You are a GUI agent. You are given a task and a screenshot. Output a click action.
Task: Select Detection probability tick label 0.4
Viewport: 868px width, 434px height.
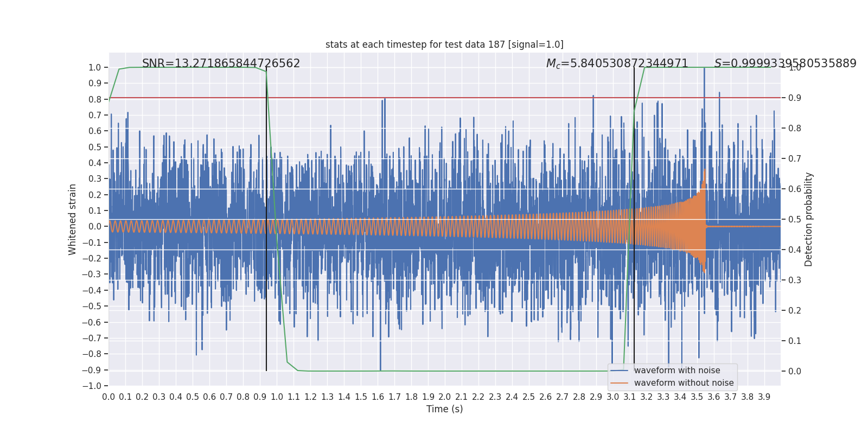point(795,250)
